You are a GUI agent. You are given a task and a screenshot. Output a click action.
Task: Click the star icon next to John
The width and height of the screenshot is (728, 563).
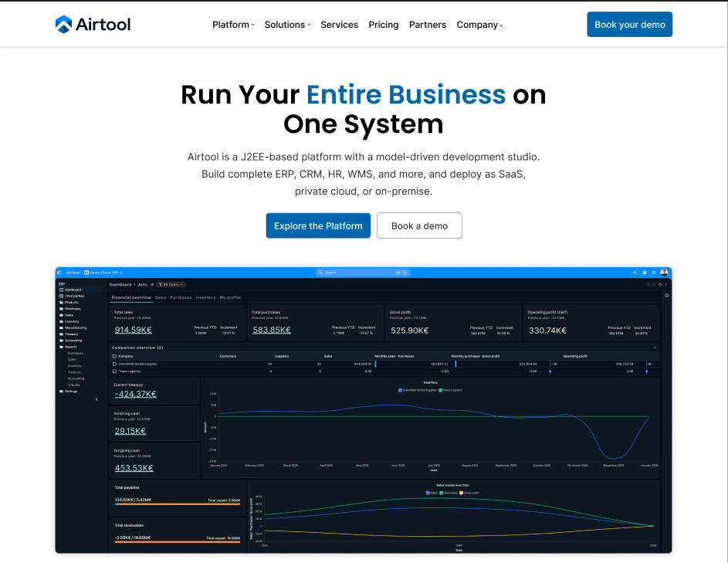(x=152, y=284)
